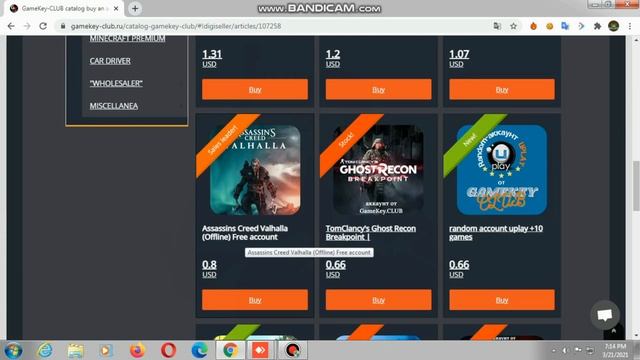Viewport: 640px width, 360px height.
Task: Open the taskbar clock and date
Action: coord(614,351)
